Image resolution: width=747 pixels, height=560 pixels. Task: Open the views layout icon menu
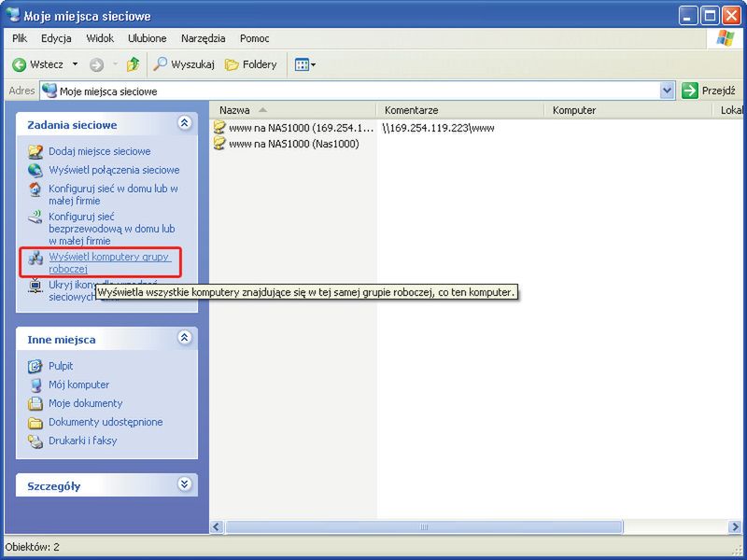305,64
